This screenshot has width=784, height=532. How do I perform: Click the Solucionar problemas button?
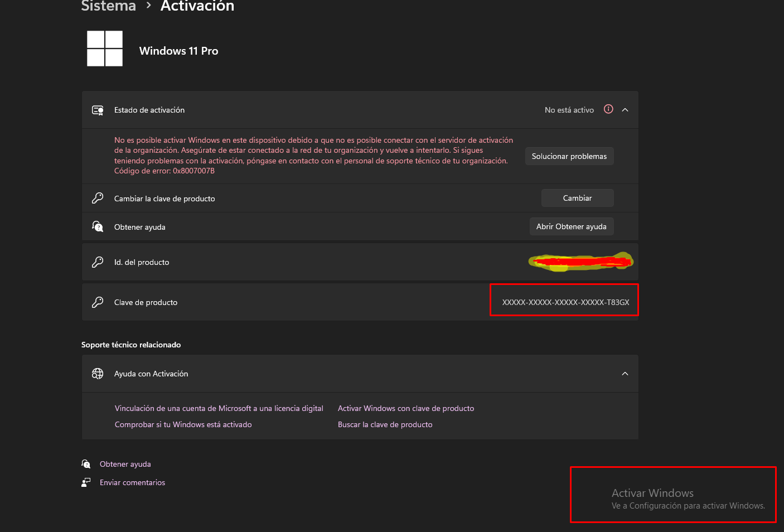point(569,156)
